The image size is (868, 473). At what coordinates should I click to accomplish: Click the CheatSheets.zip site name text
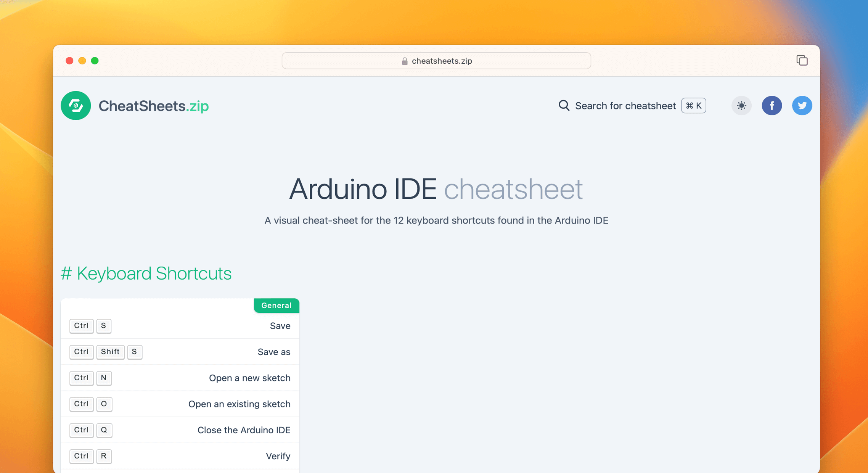tap(153, 106)
